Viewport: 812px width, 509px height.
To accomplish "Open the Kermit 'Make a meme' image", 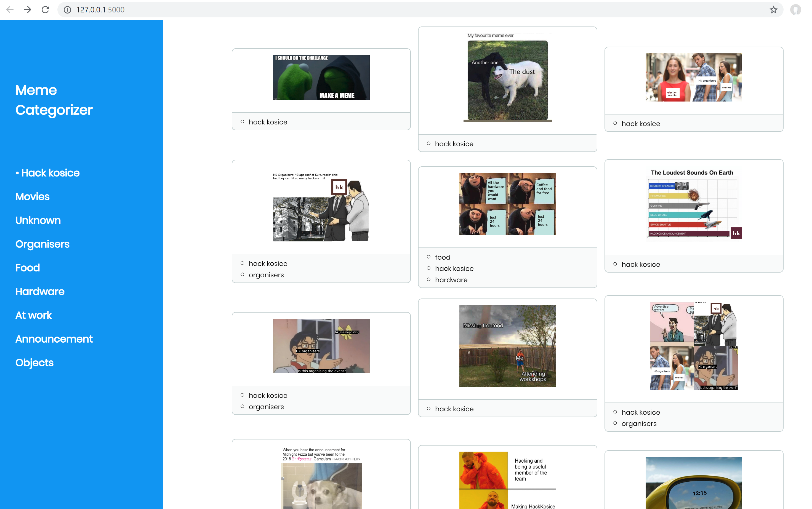I will click(x=321, y=78).
